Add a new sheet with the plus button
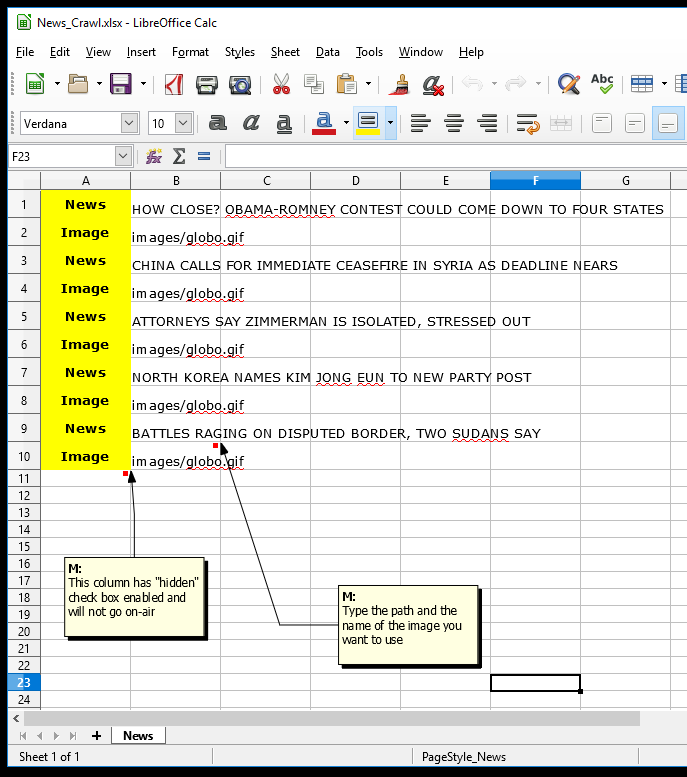 tap(97, 735)
